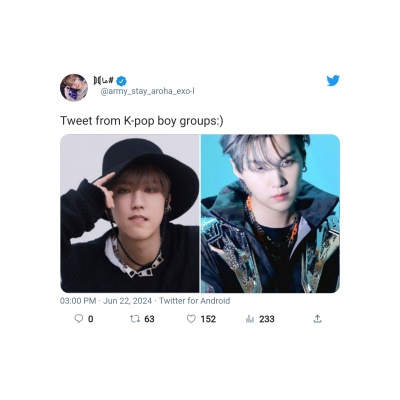Open the right photo with blue background
This screenshot has height=400, width=400.
(270, 213)
